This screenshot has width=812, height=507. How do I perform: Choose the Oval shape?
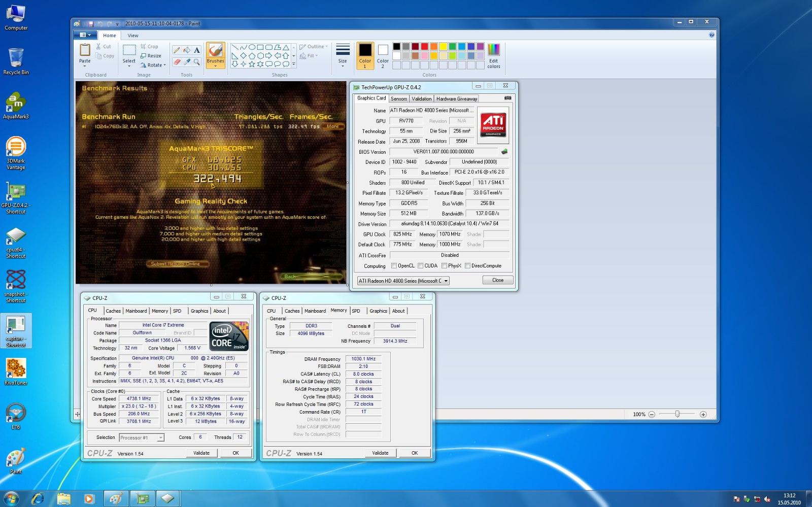pyautogui.click(x=252, y=47)
